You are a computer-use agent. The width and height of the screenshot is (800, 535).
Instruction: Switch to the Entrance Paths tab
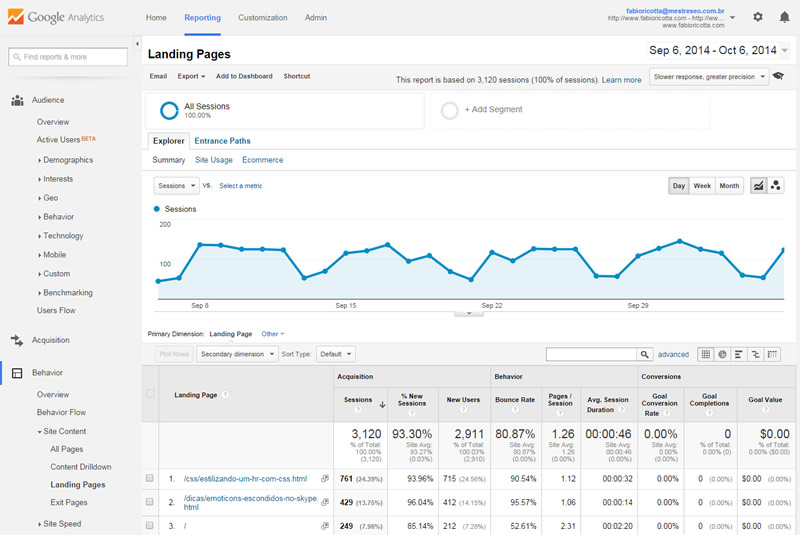click(x=222, y=141)
